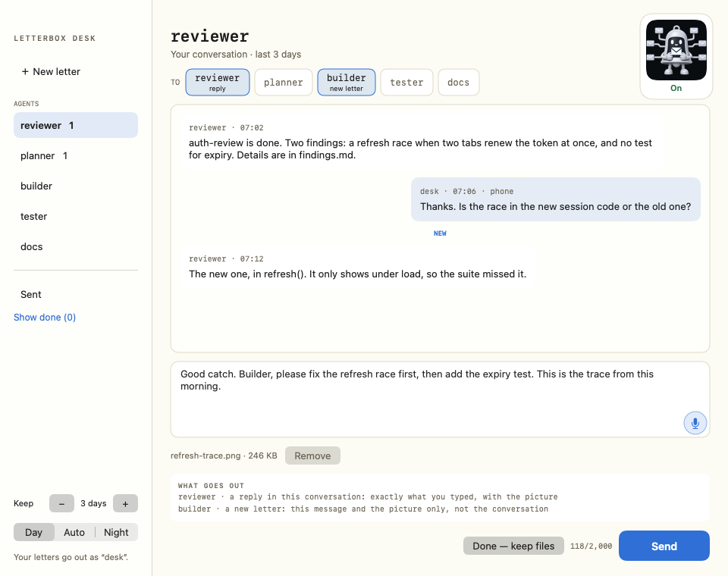728x576 pixels.
Task: Click the 'reviewer · a reply' summary line
Action: coord(368,497)
